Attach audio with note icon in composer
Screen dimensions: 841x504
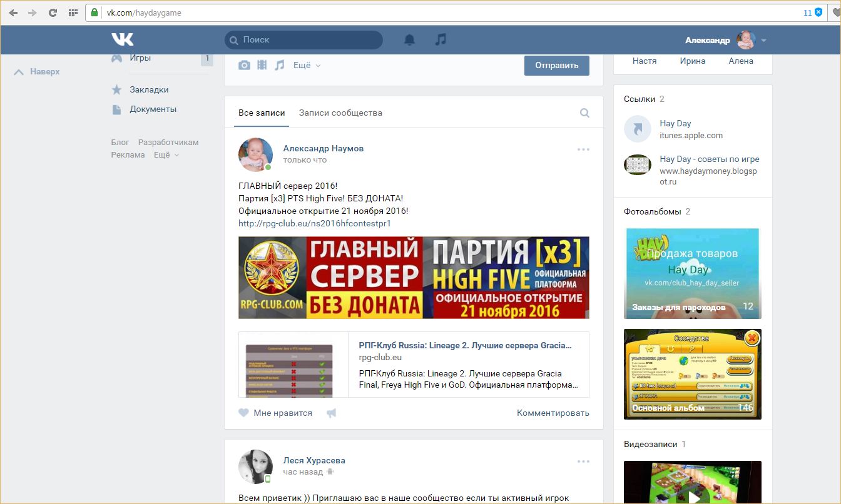(280, 65)
